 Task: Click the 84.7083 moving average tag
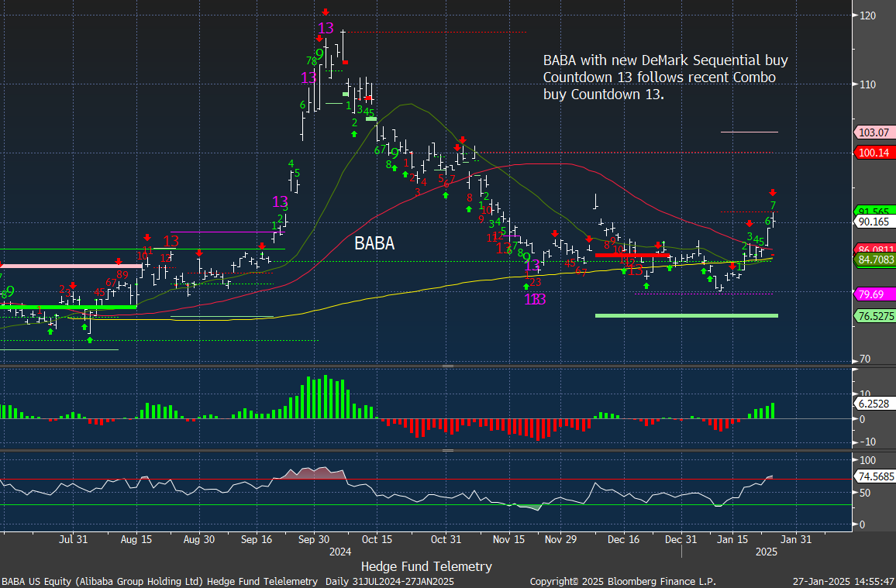[x=874, y=260]
